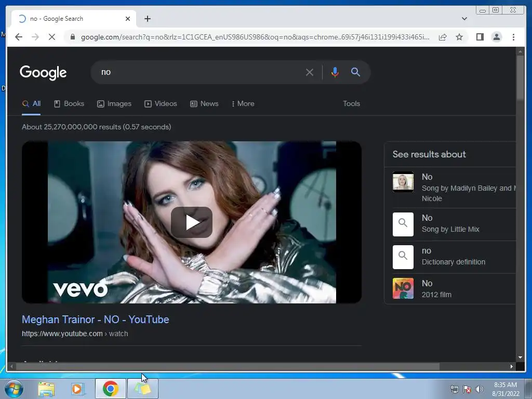Go back to the previous page
This screenshot has height=399, width=532.
pos(19,37)
